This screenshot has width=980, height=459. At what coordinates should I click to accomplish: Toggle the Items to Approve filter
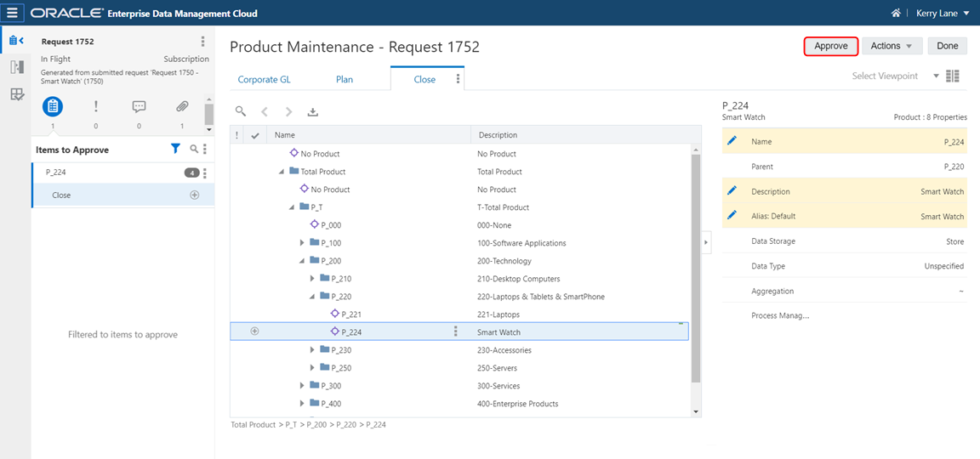click(x=175, y=149)
